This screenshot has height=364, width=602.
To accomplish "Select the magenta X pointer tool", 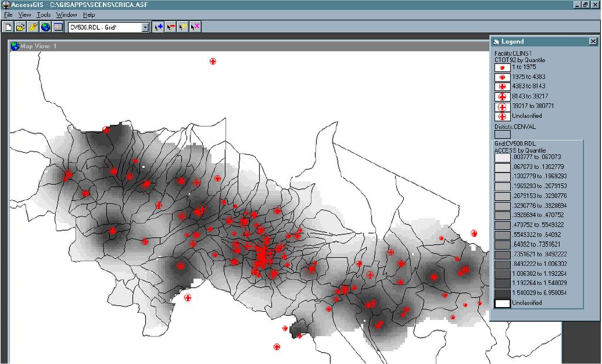I will (195, 27).
